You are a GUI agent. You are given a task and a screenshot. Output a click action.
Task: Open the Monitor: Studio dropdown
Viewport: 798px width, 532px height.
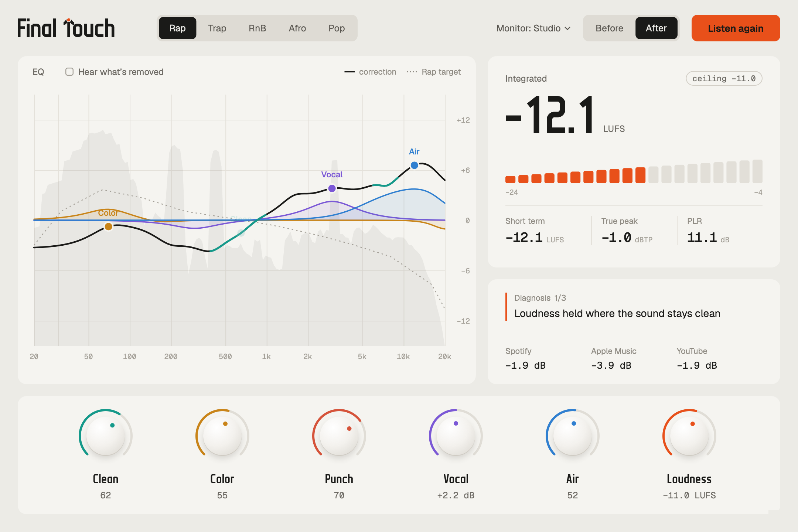tap(533, 28)
